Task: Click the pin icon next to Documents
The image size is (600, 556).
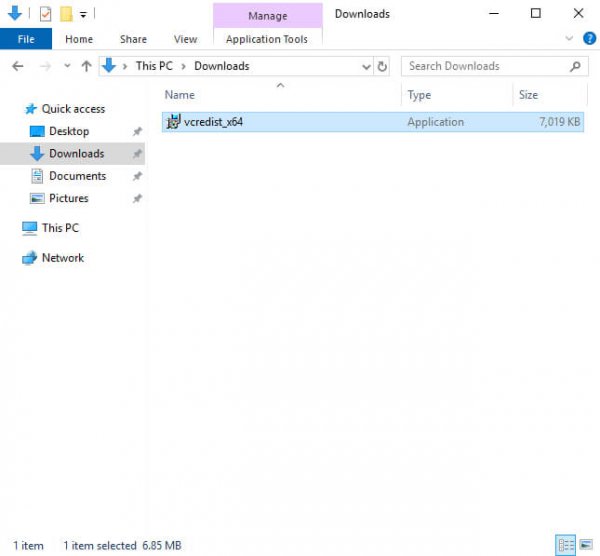Action: click(x=137, y=176)
